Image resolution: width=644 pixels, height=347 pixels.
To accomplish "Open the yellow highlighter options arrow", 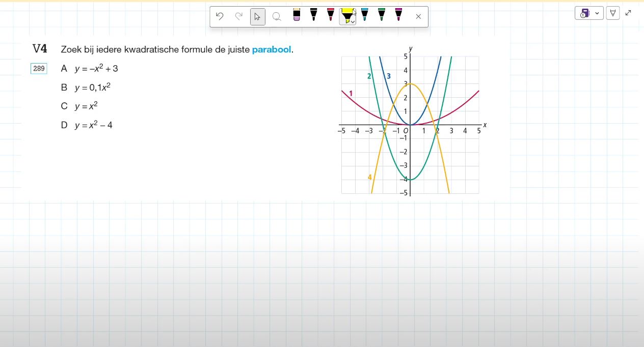I will pos(353,22).
